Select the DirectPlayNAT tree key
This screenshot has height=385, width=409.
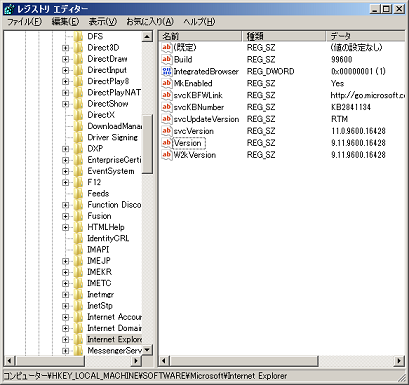coord(114,92)
